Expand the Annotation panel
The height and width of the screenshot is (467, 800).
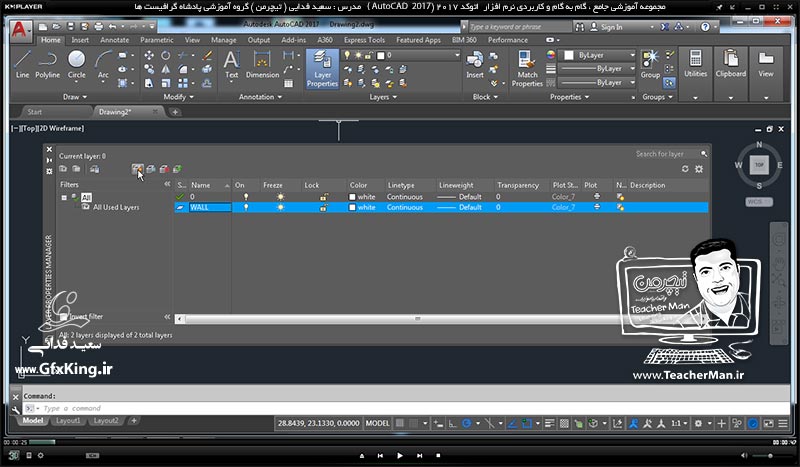pos(260,97)
